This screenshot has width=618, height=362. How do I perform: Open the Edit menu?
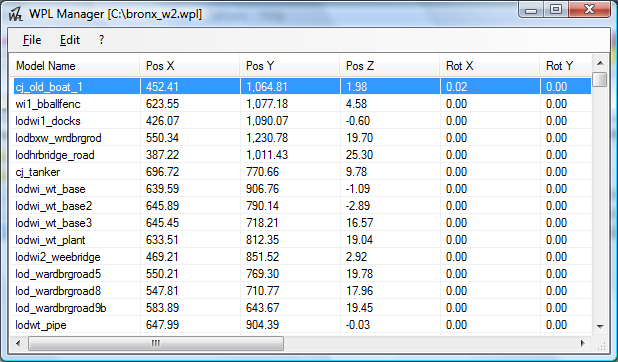[x=70, y=40]
